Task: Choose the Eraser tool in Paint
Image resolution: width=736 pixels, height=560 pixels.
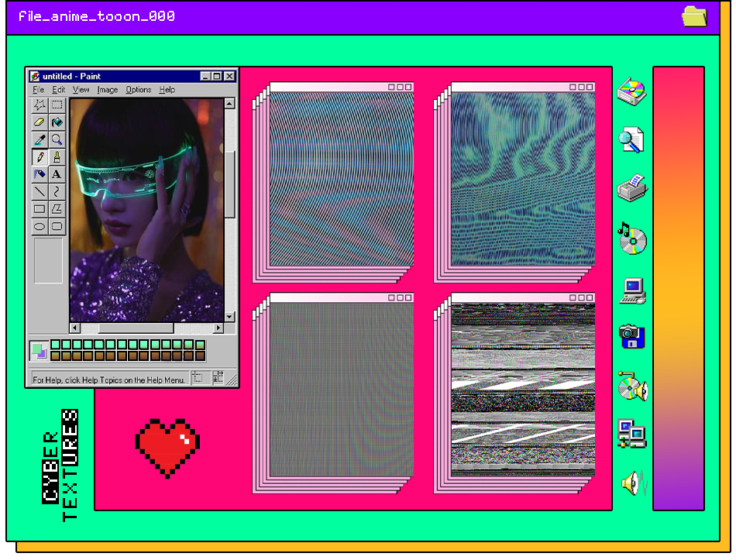Action: pyautogui.click(x=40, y=122)
